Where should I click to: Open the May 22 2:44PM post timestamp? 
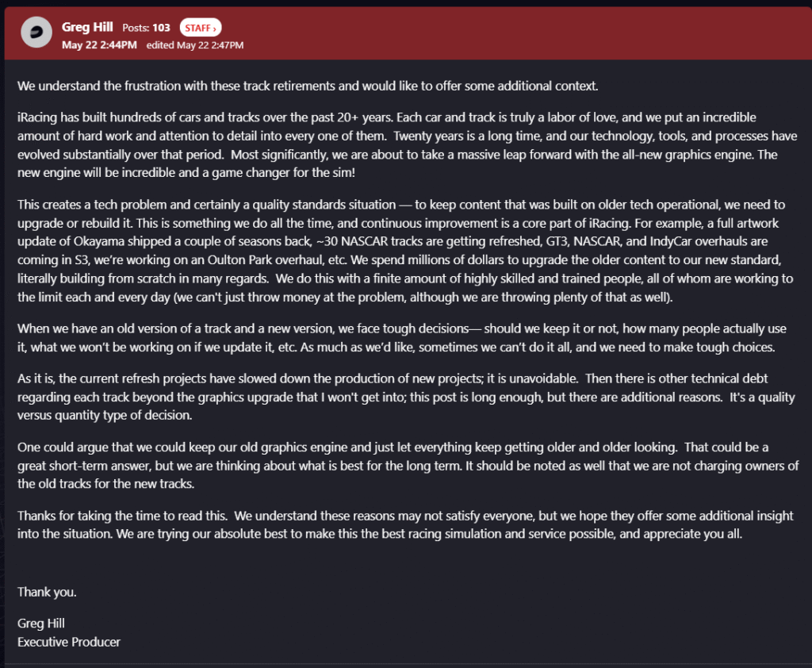[x=99, y=45]
